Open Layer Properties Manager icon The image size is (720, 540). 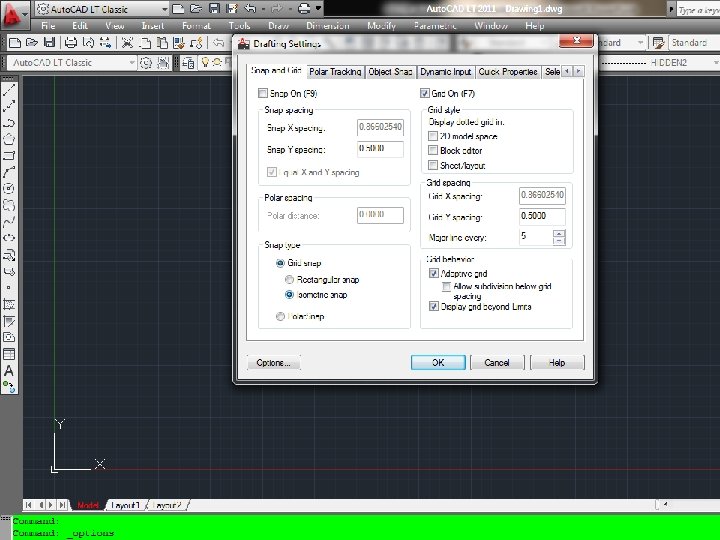coord(188,62)
